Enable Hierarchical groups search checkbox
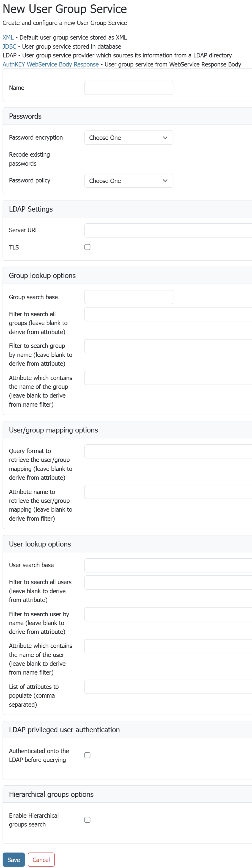Image resolution: width=252 pixels, height=868 pixels. [87, 820]
